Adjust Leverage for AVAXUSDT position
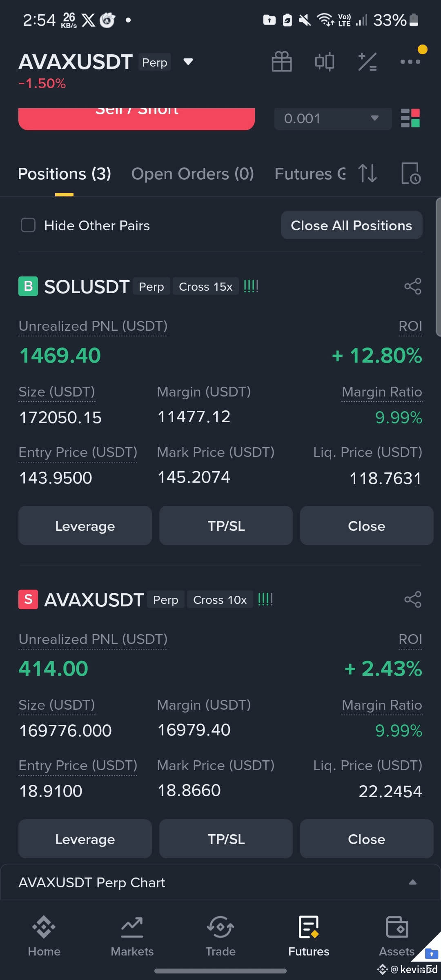 (x=85, y=839)
